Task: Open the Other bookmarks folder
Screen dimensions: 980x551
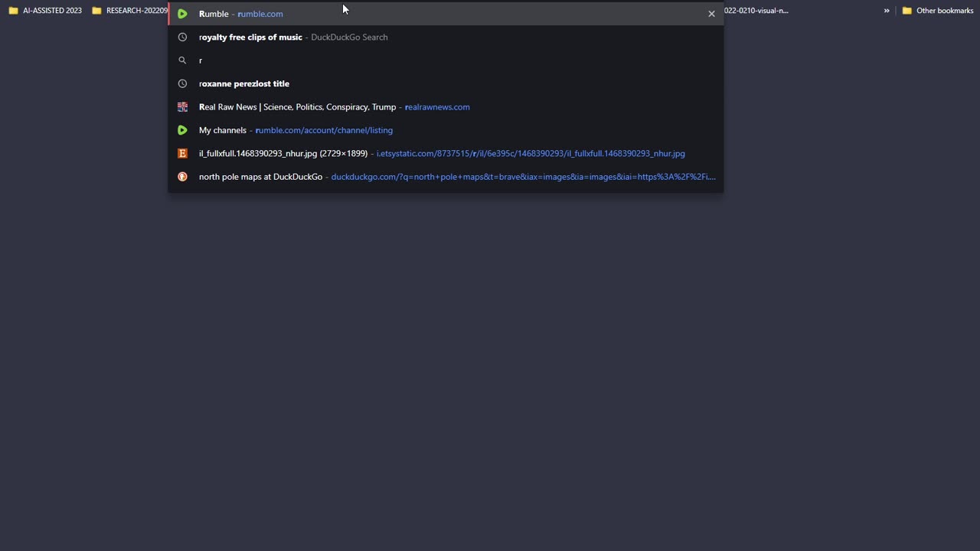Action: [x=938, y=11]
